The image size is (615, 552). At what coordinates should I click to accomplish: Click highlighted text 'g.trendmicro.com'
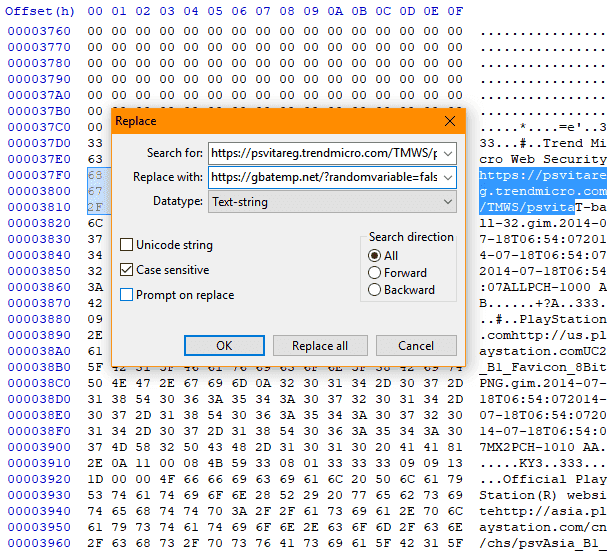543,191
